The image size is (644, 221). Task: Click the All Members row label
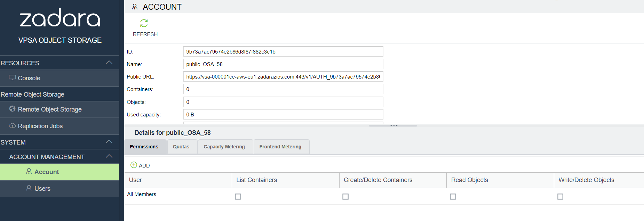click(x=142, y=194)
